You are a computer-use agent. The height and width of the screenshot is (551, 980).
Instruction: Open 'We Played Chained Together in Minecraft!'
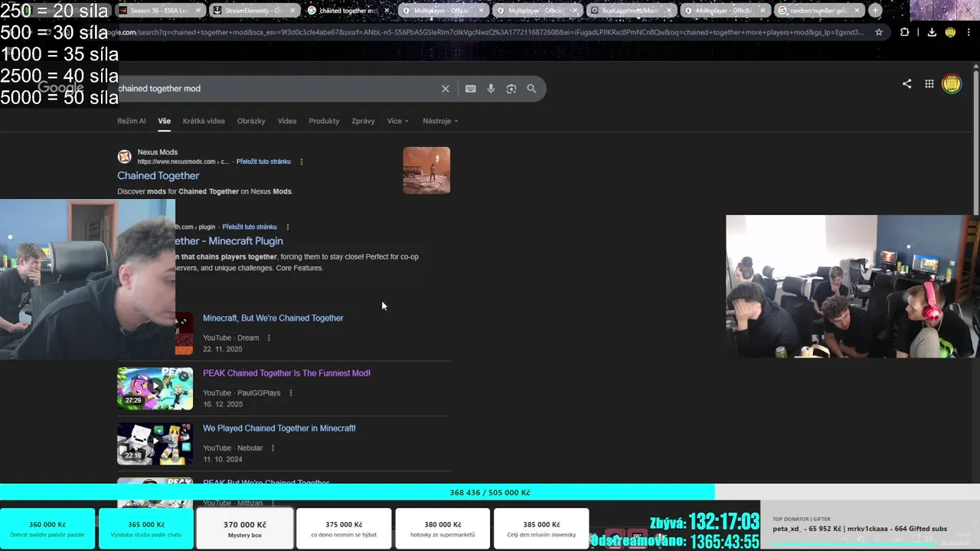[x=279, y=429]
